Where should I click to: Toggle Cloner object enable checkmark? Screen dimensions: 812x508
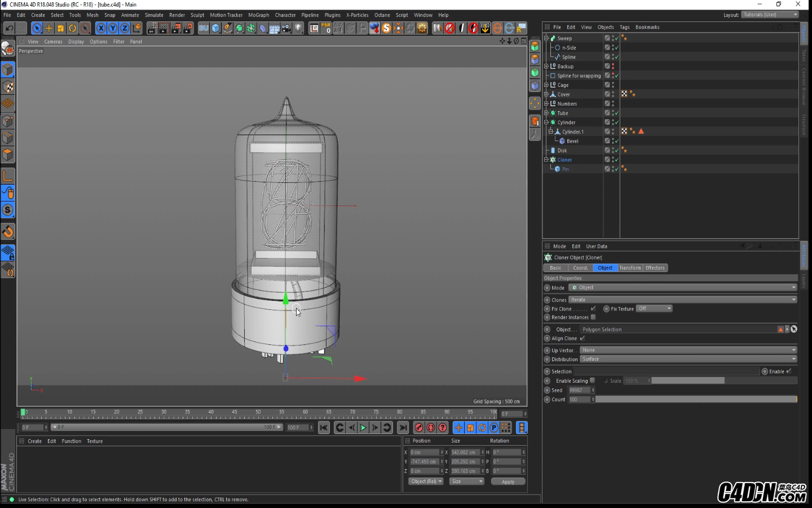tap(617, 160)
